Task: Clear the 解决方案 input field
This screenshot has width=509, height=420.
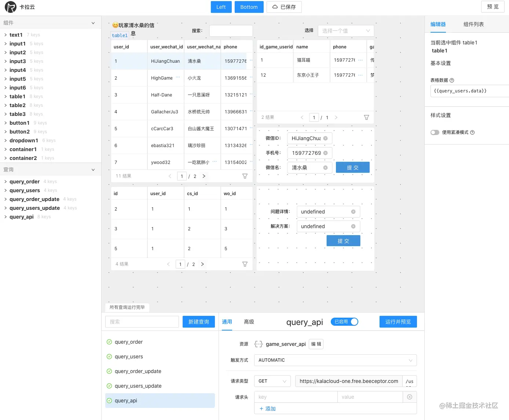Action: point(353,226)
